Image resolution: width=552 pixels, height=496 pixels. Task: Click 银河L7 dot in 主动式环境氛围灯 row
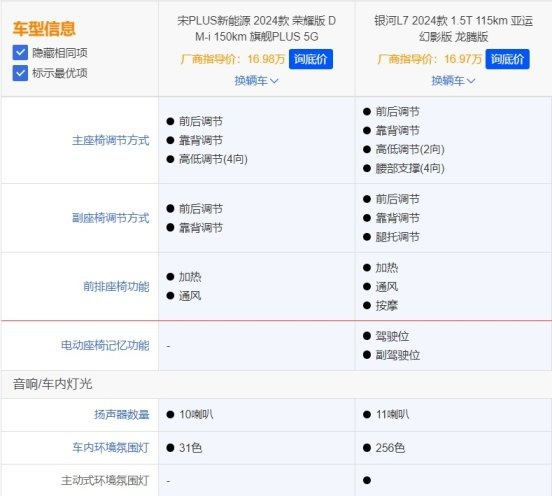(367, 480)
